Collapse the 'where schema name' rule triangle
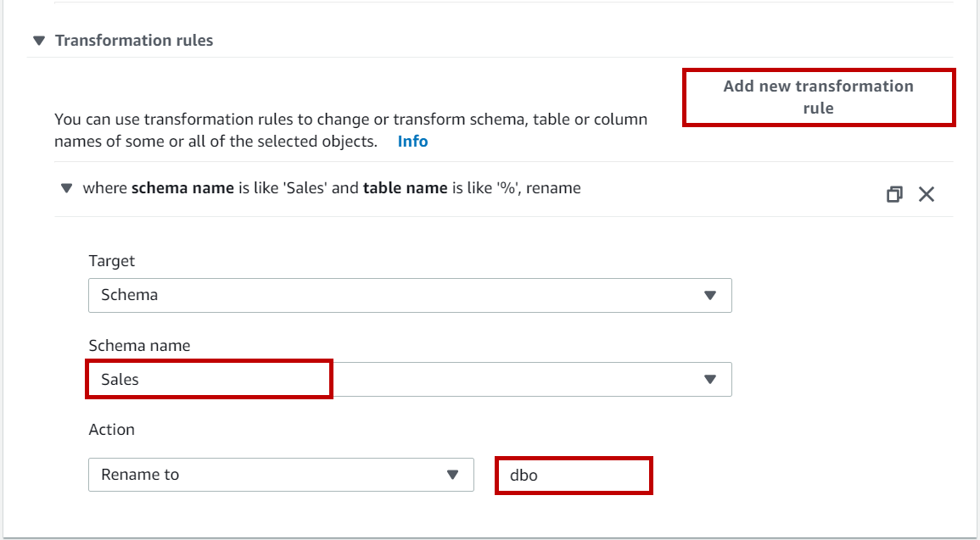980x540 pixels. pyautogui.click(x=66, y=188)
